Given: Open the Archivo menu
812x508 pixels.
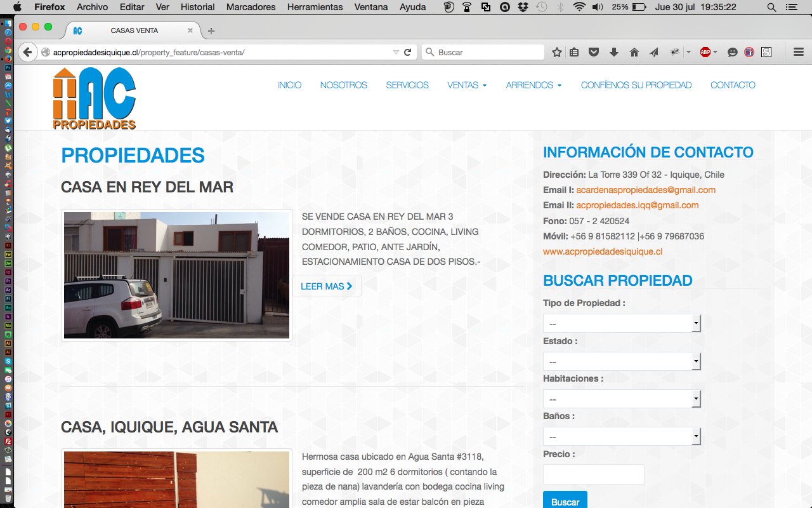Looking at the screenshot, I should (x=92, y=7).
